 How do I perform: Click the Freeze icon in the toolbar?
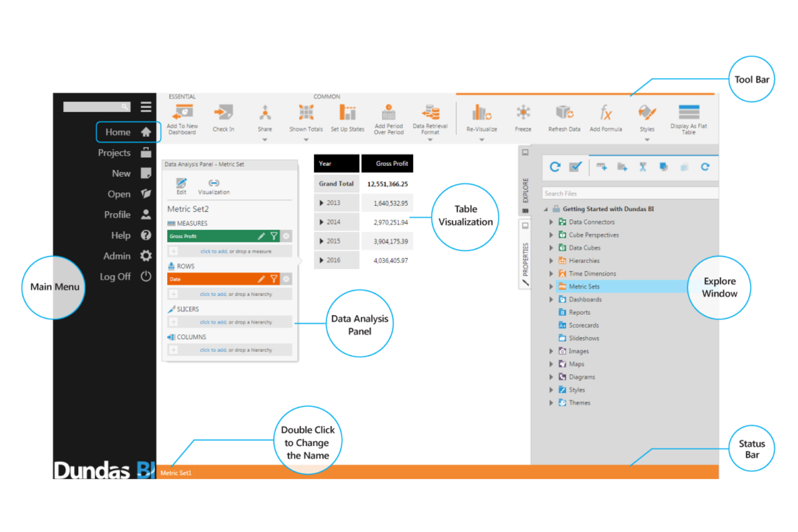[522, 116]
